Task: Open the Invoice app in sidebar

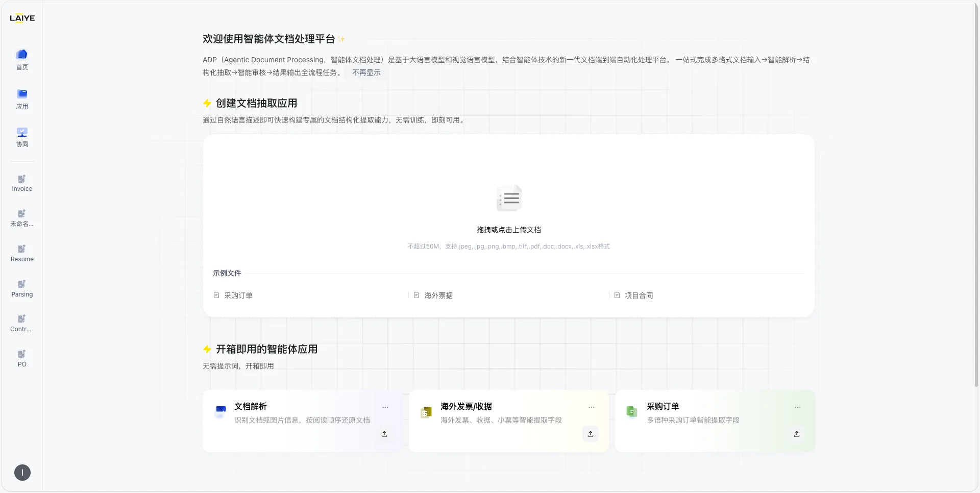Action: [22, 183]
